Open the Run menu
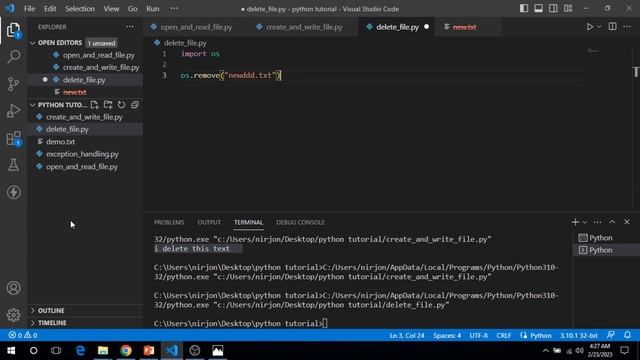Screen dimensions: 640x360 [153, 9]
